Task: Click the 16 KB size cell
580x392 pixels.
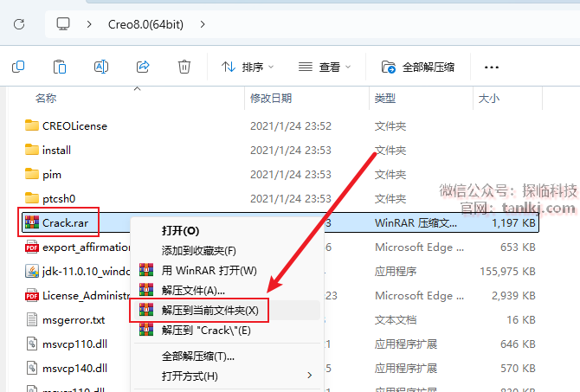Action: click(x=521, y=320)
